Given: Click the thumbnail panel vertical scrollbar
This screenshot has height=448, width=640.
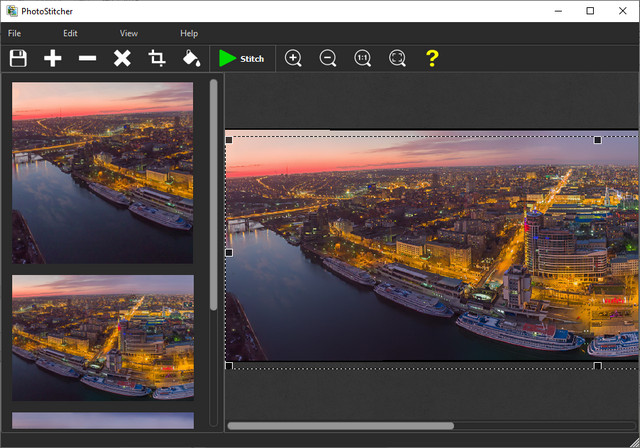Looking at the screenshot, I should 213,195.
